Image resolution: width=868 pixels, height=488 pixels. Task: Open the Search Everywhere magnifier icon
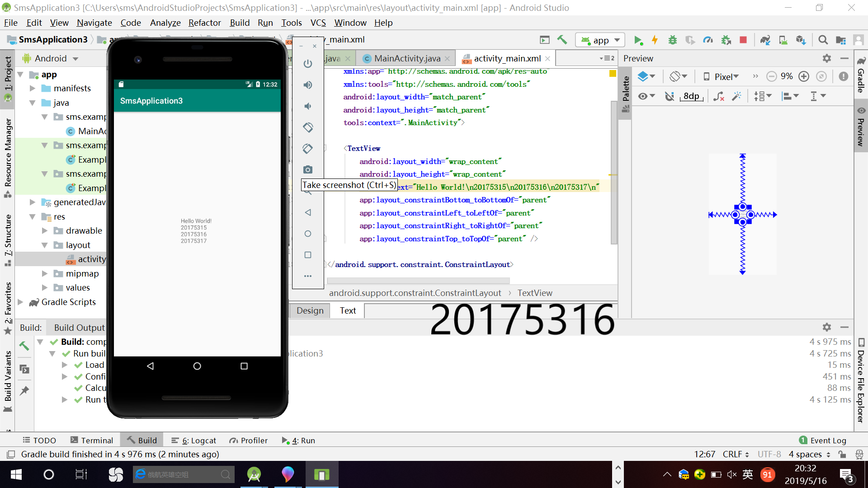[x=823, y=40]
